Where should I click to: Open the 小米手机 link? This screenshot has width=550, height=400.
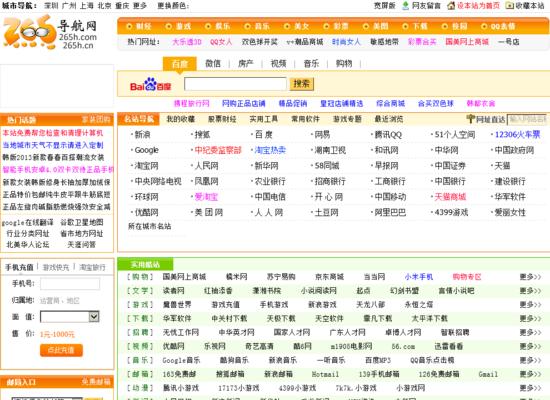click(x=419, y=277)
